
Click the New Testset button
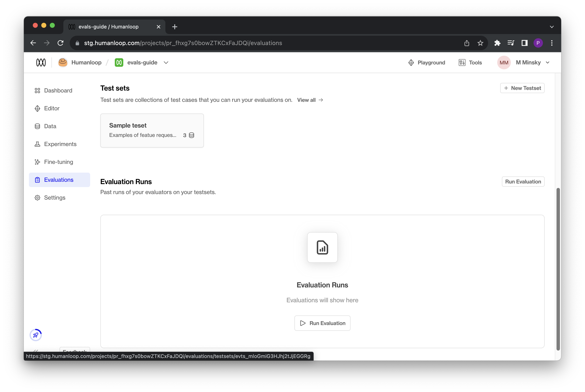pos(522,88)
